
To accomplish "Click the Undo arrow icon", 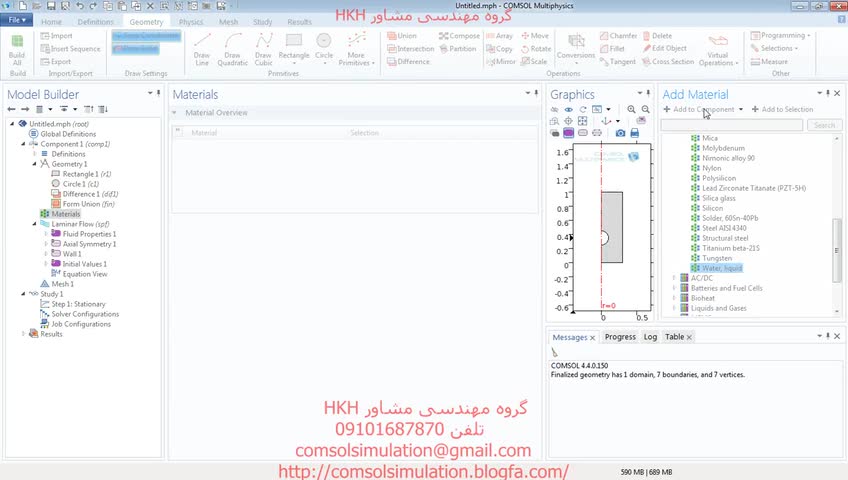I will pyautogui.click(x=80, y=6).
